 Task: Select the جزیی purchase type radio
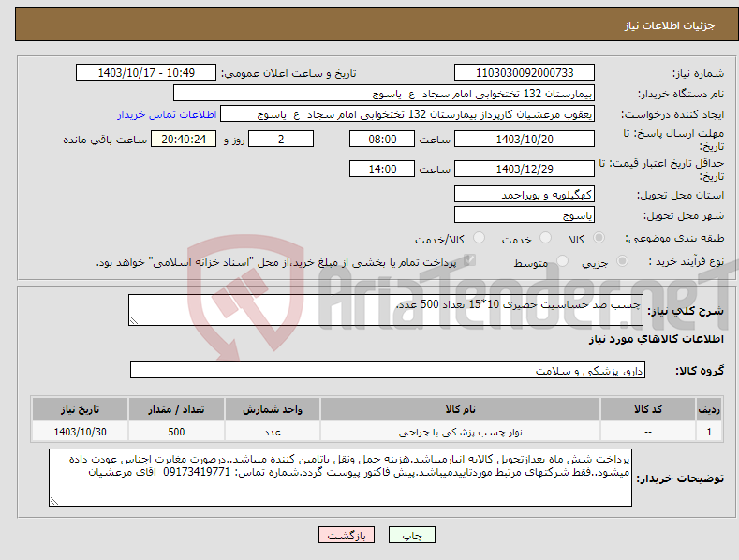[x=622, y=261]
